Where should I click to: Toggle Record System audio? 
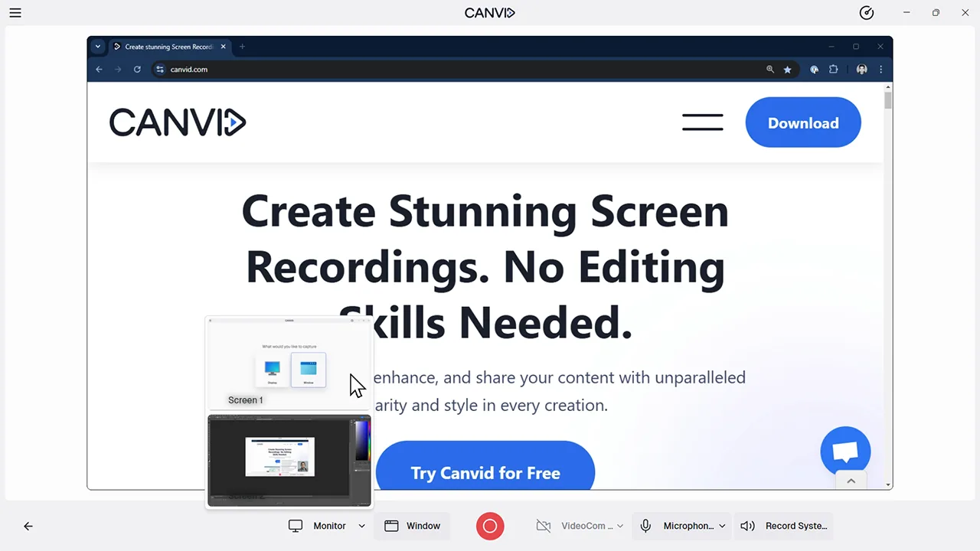coord(784,526)
